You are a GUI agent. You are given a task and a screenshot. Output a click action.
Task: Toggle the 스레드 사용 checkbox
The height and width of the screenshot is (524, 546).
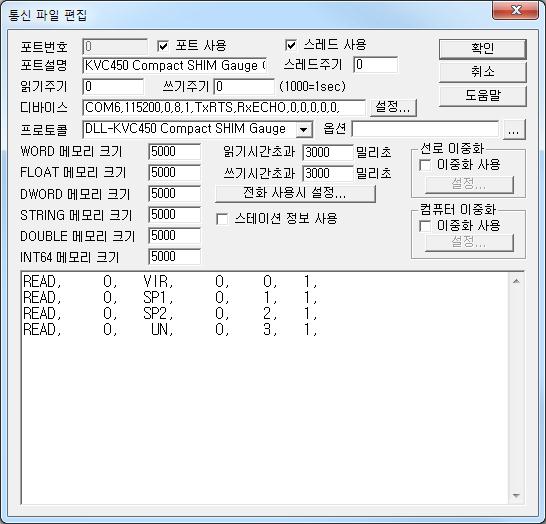pyautogui.click(x=291, y=45)
